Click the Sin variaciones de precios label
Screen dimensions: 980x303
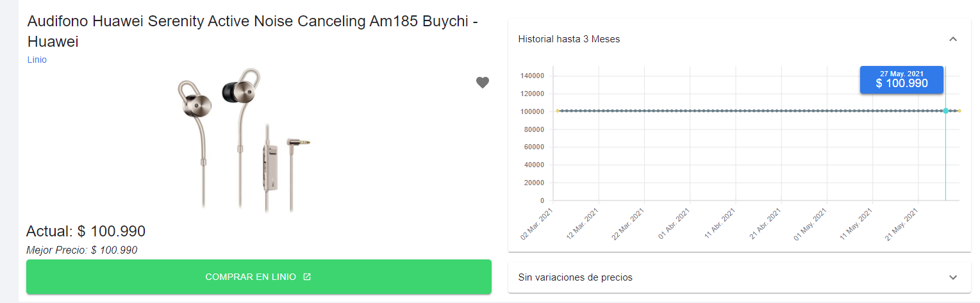576,277
